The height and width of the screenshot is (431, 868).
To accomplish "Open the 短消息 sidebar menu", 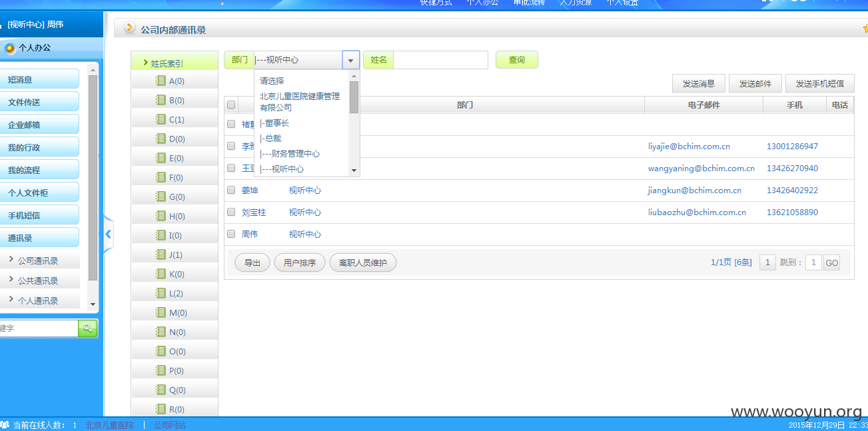I will click(x=39, y=79).
